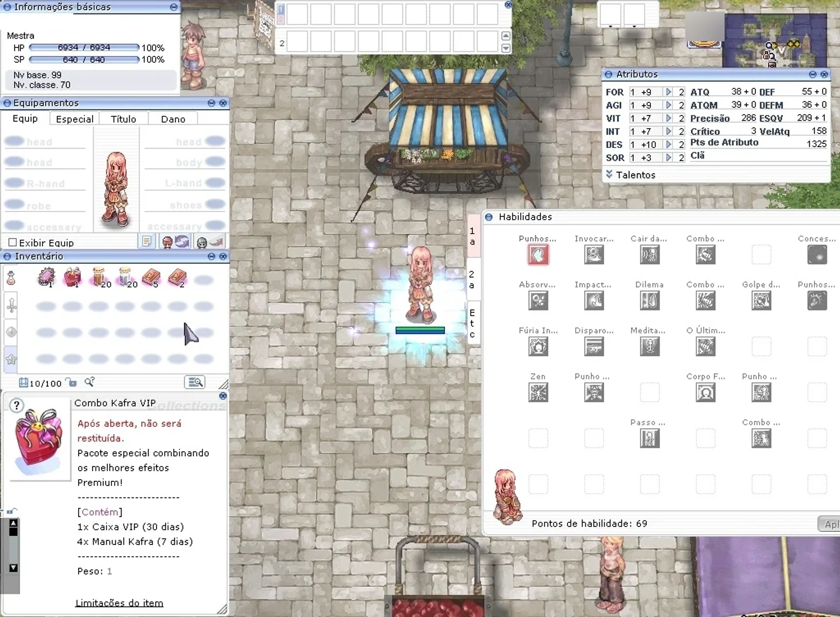This screenshot has width=840, height=617.
Task: Click the character swap icon in Equipamentos
Action: point(175,242)
